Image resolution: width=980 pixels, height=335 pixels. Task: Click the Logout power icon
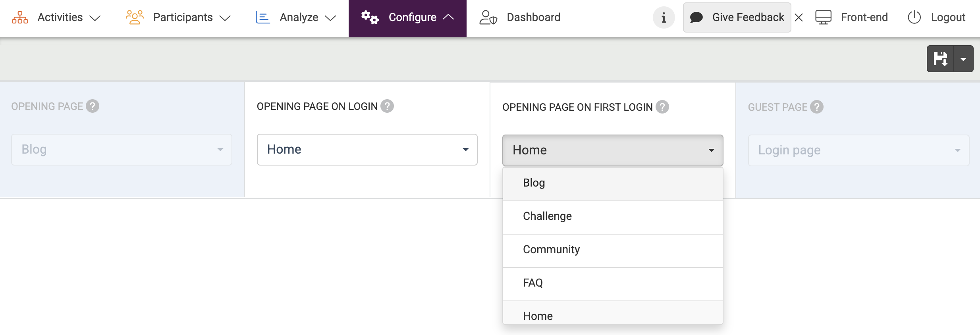point(914,17)
